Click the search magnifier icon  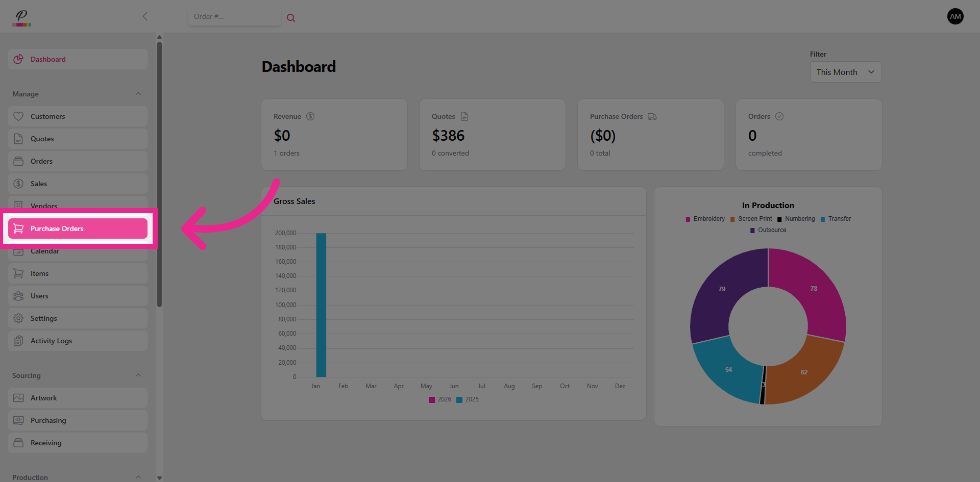291,18
